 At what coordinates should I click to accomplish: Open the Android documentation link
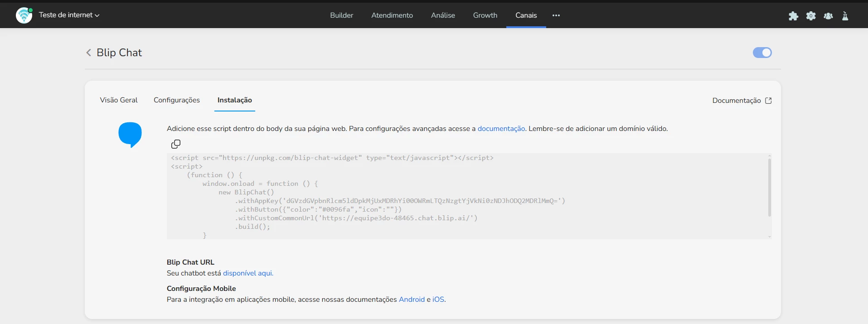[412, 300]
